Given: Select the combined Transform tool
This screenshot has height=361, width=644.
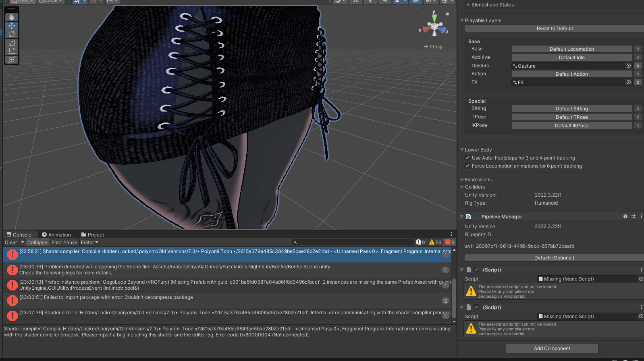Looking at the screenshot, I should pyautogui.click(x=12, y=60).
